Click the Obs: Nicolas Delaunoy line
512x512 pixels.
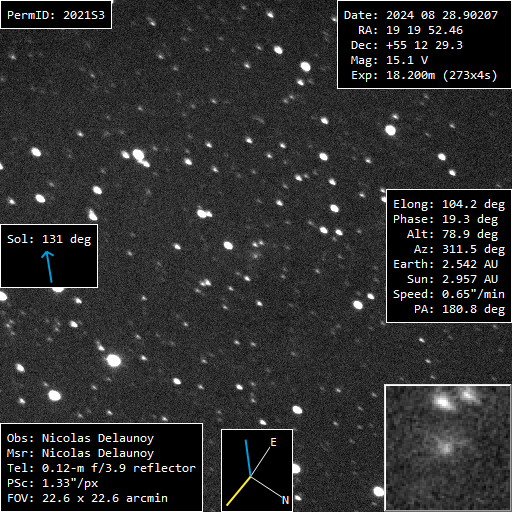click(80, 438)
